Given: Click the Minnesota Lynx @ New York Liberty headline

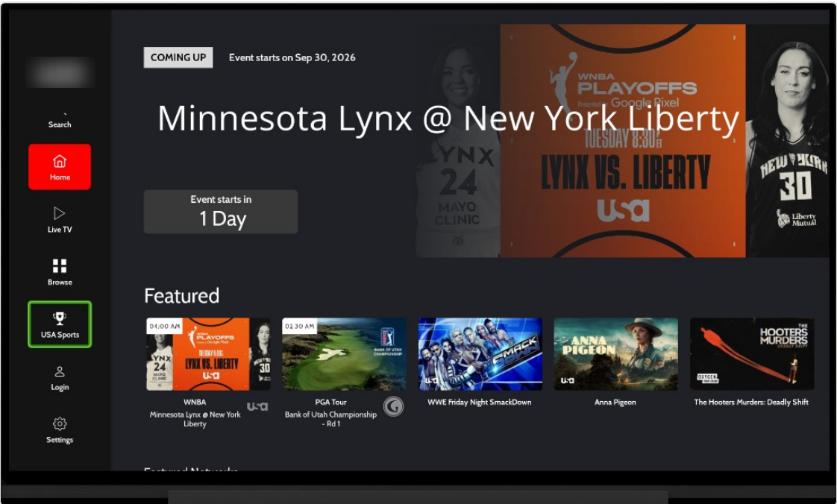Looking at the screenshot, I should coord(448,119).
